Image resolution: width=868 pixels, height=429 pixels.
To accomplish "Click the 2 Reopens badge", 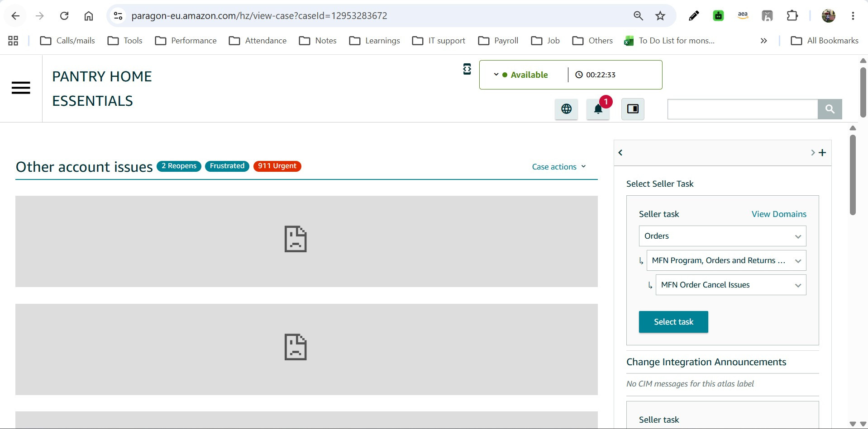I will [179, 166].
